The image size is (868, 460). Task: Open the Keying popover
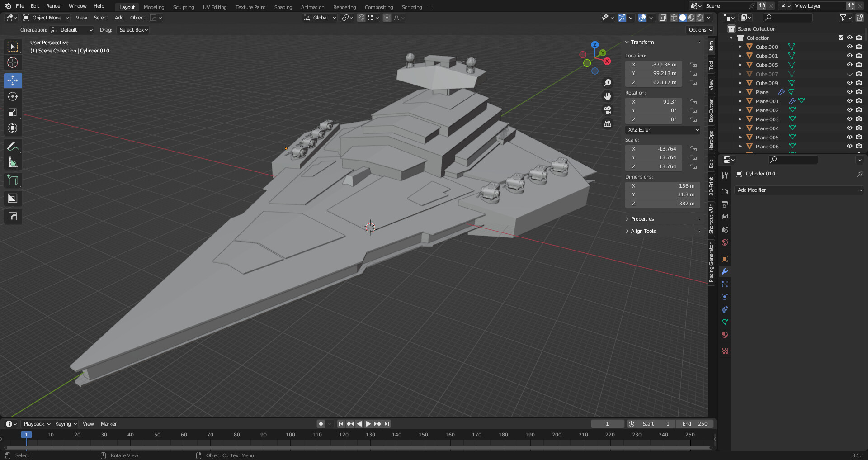click(x=66, y=424)
